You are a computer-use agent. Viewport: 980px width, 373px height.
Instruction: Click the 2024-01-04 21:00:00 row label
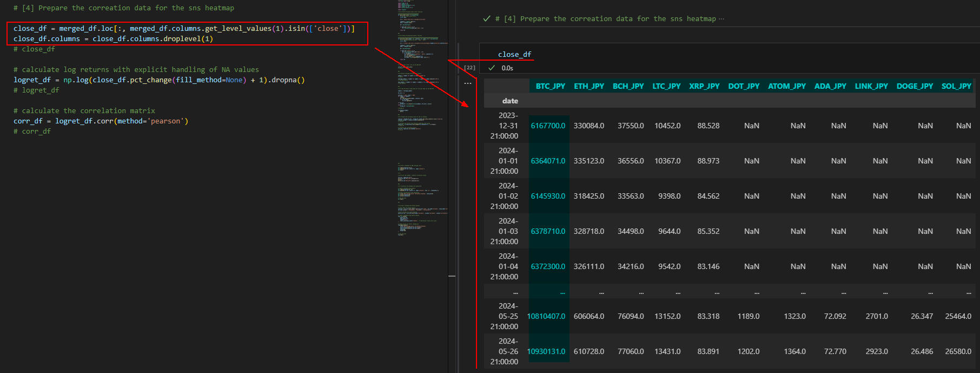tap(504, 266)
